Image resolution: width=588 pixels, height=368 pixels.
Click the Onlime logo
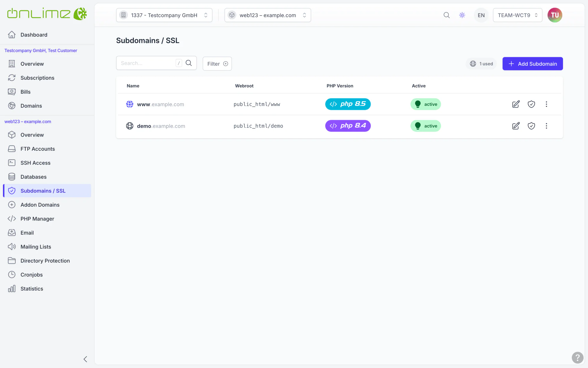[x=47, y=14]
